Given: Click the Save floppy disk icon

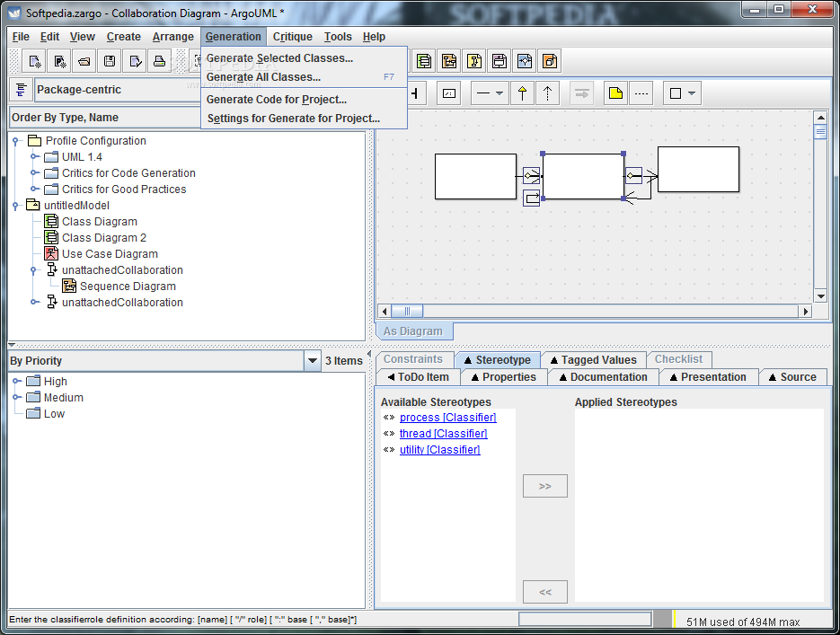Looking at the screenshot, I should point(110,61).
